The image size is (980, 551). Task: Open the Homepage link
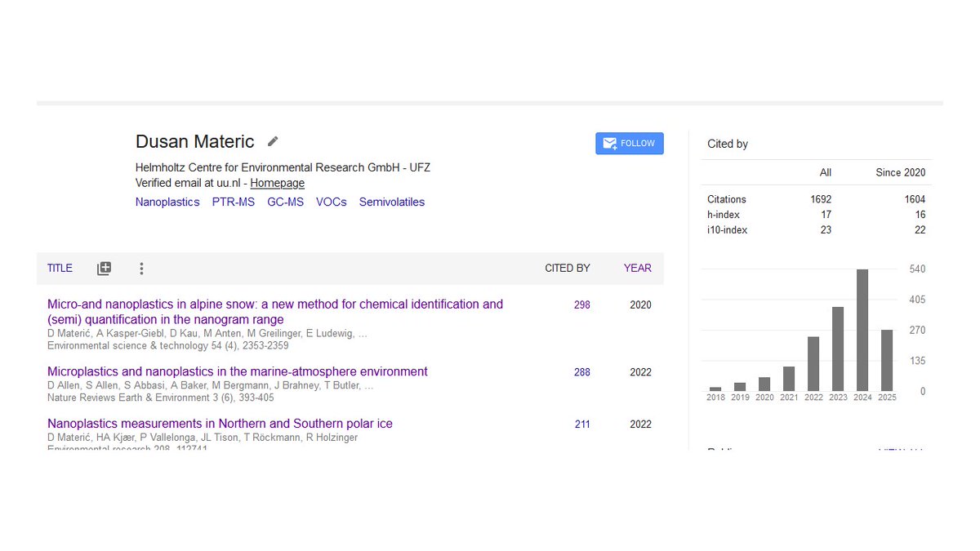[x=277, y=183]
